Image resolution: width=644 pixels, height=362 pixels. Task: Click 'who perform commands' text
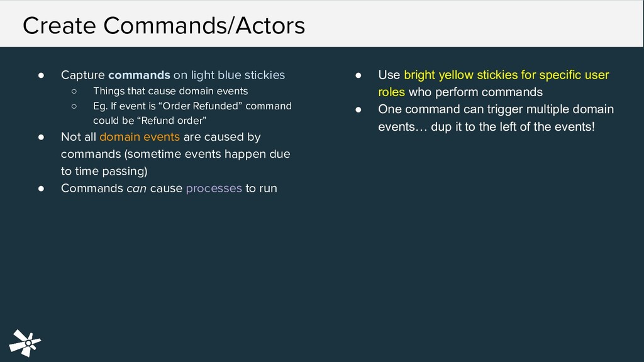pyautogui.click(x=475, y=92)
